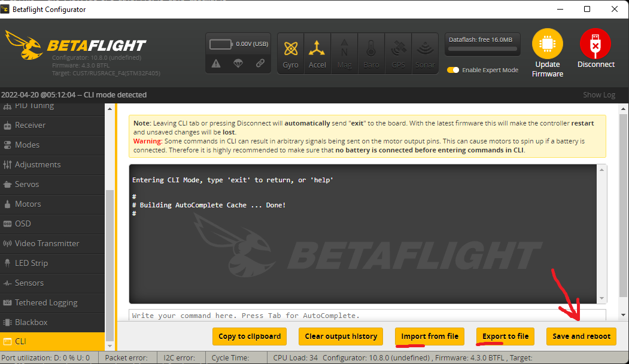Click the Baro sensor icon
Screen dimensions: 629x364
(x=371, y=49)
